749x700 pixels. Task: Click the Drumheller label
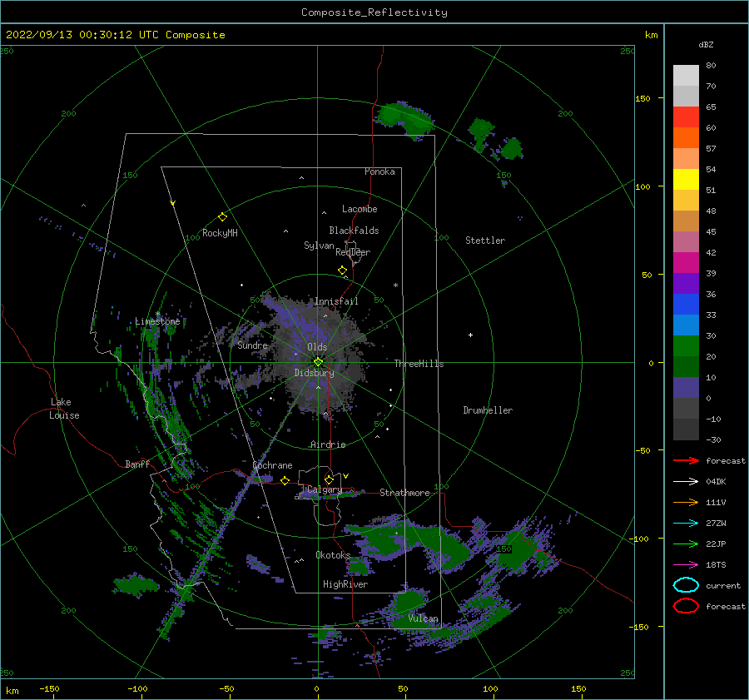coord(488,410)
